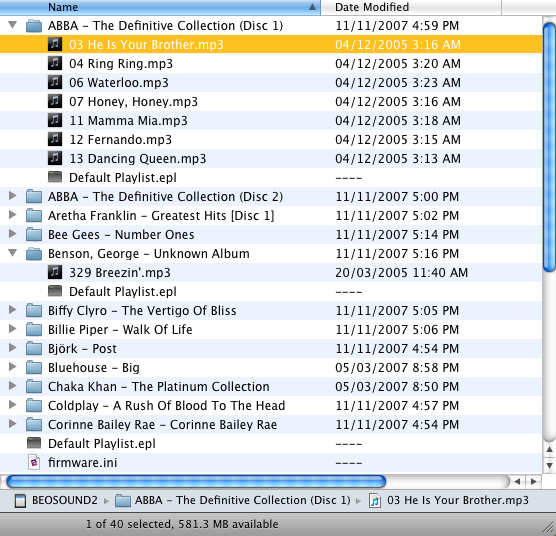Open ABBA Disc 1 folder in path bar
The image size is (556, 536).
[233, 500]
